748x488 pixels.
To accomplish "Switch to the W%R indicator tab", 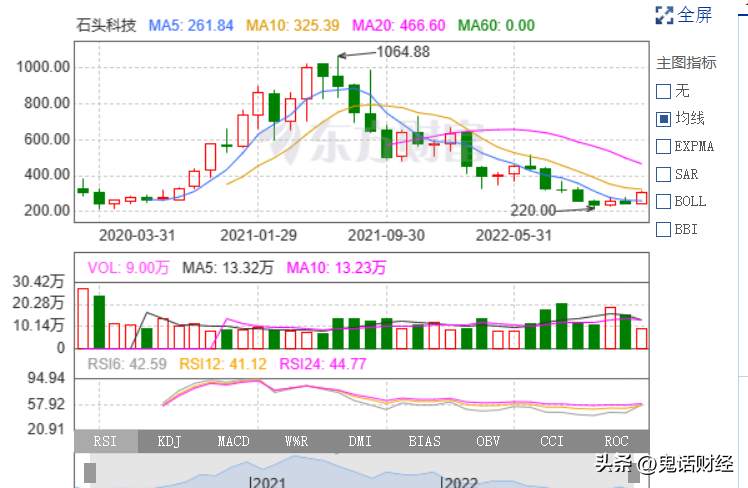I will coord(297,441).
